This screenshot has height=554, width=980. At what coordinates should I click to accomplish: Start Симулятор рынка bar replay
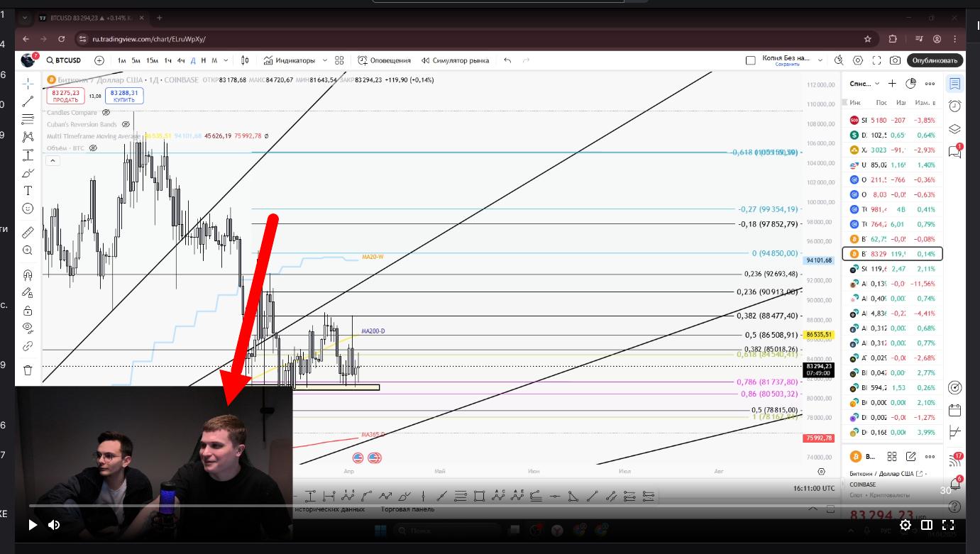click(455, 60)
